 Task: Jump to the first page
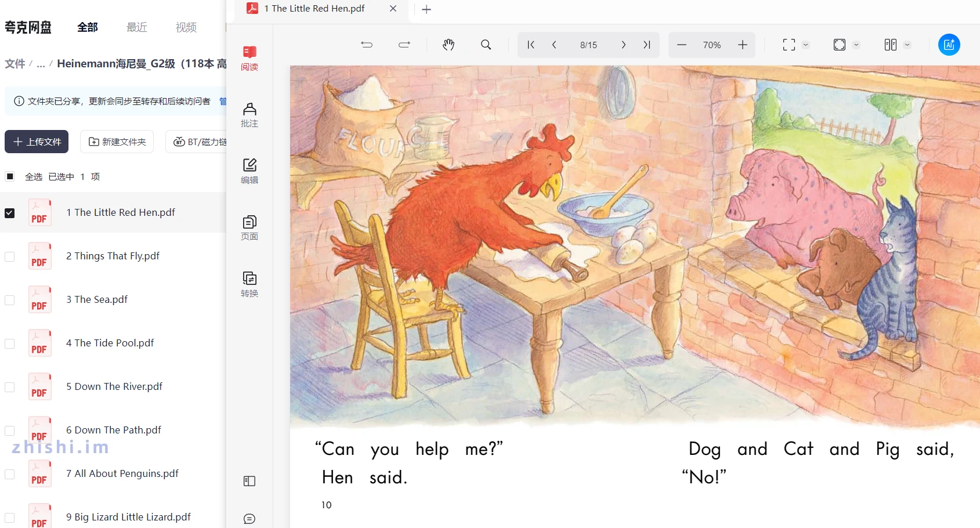point(531,45)
